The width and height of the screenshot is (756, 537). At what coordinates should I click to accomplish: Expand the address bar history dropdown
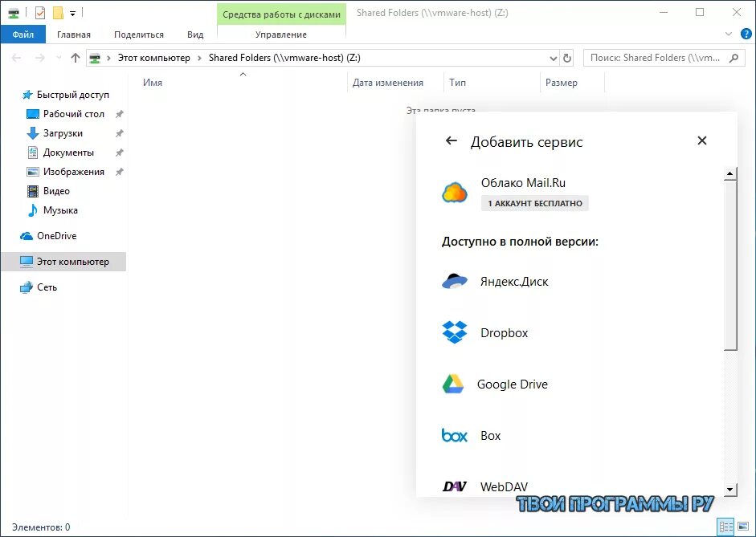click(x=553, y=59)
